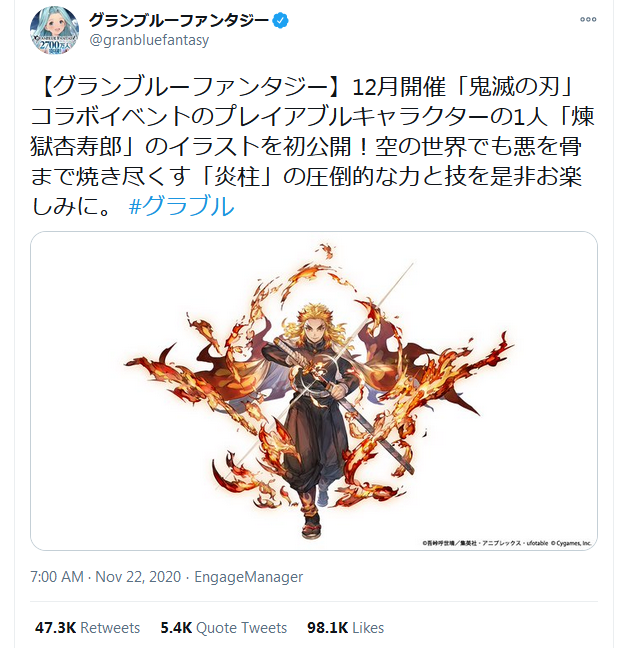Open the Granblue Fantasy profile avatar
Image resolution: width=620 pixels, height=648 pixels.
coord(55,30)
